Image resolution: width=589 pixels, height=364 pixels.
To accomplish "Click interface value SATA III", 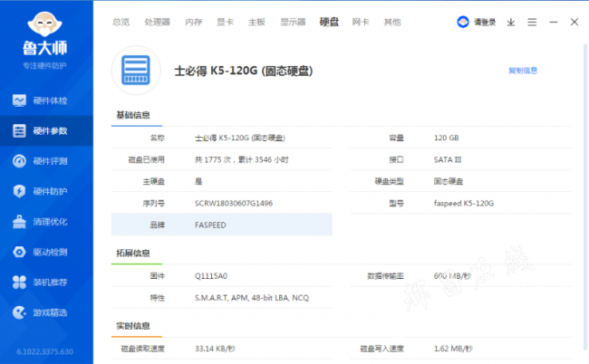I will click(x=448, y=160).
